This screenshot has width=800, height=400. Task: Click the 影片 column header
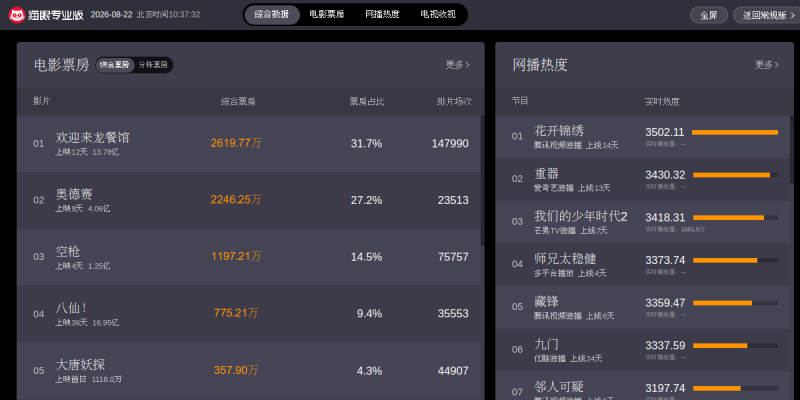(x=42, y=101)
